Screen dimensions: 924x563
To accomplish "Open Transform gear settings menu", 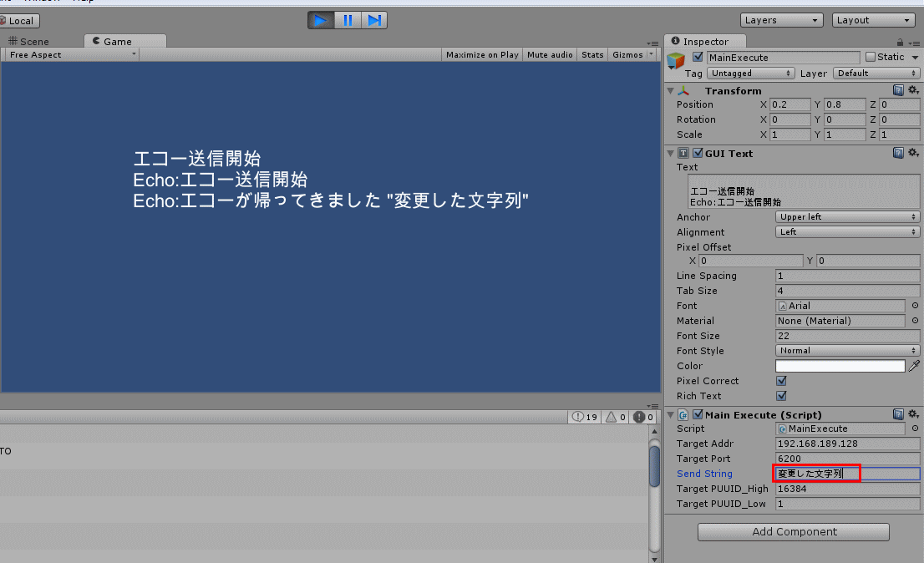I will 913,90.
